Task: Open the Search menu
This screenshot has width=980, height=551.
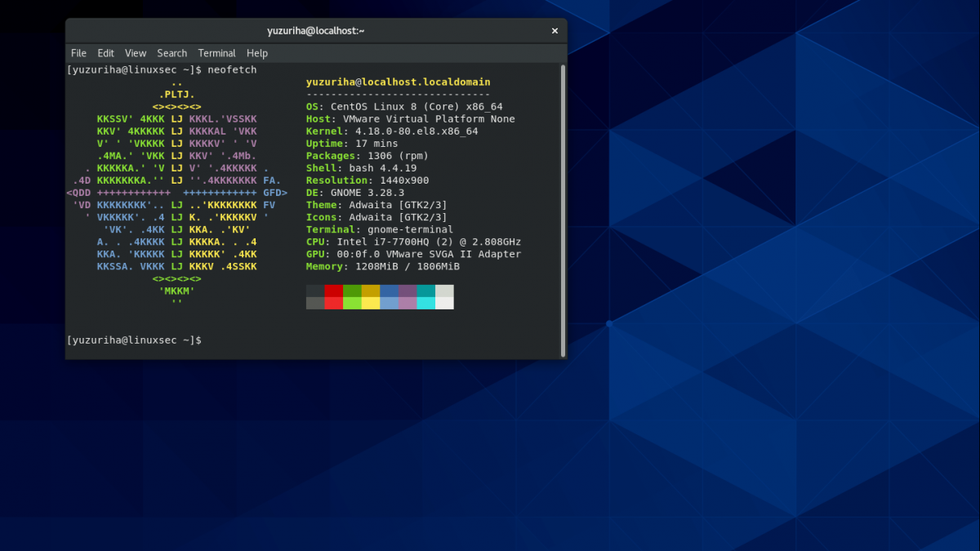Action: [172, 53]
